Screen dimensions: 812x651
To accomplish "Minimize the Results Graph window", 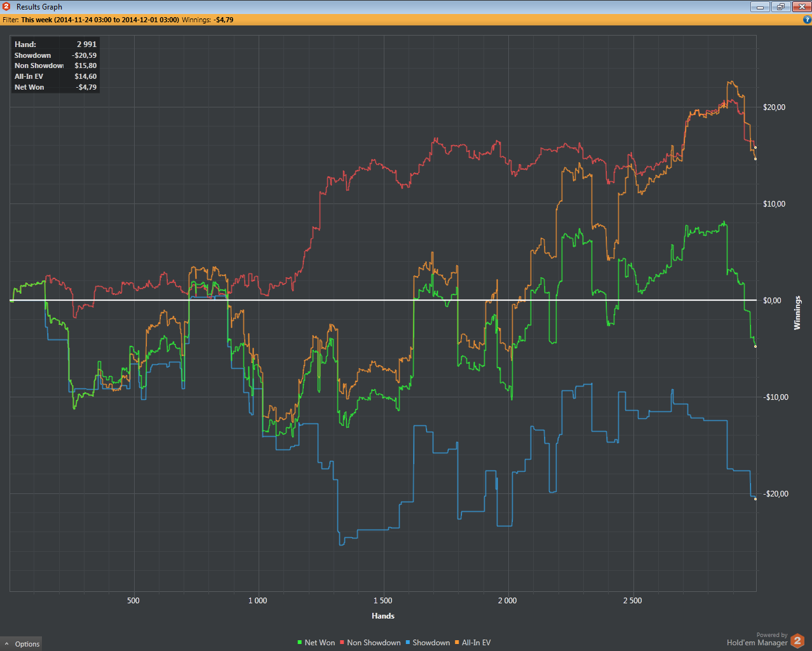I will [x=760, y=7].
